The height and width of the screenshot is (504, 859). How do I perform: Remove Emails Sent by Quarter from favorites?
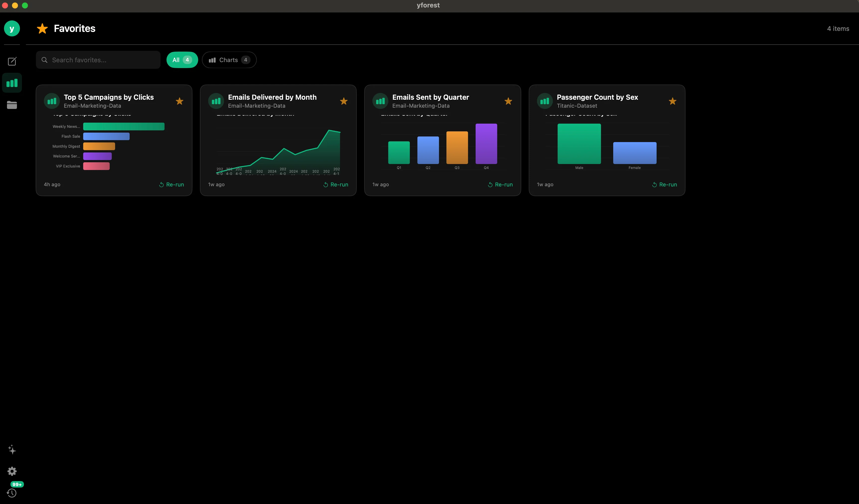508,101
